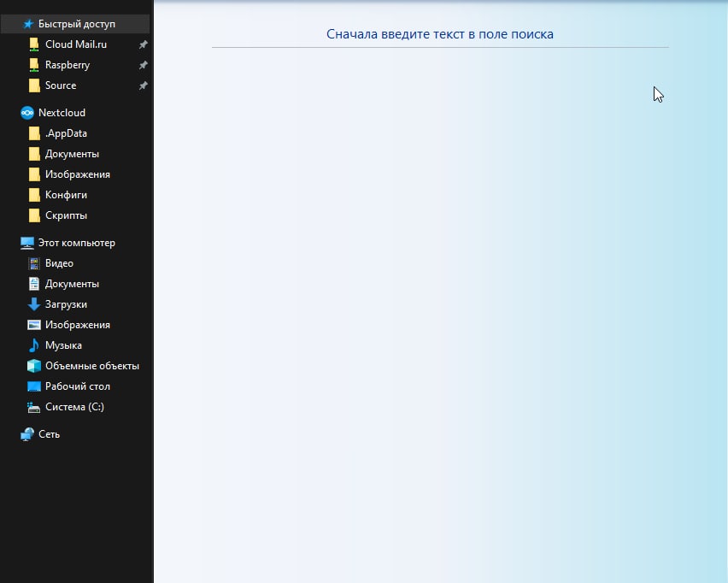Click the Этот компьютер monitor icon
This screenshot has height=583, width=728.
tap(27, 243)
